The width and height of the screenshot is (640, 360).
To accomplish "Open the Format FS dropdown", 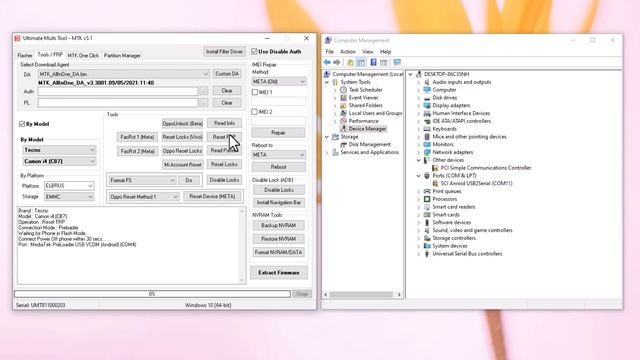I will tap(142, 180).
